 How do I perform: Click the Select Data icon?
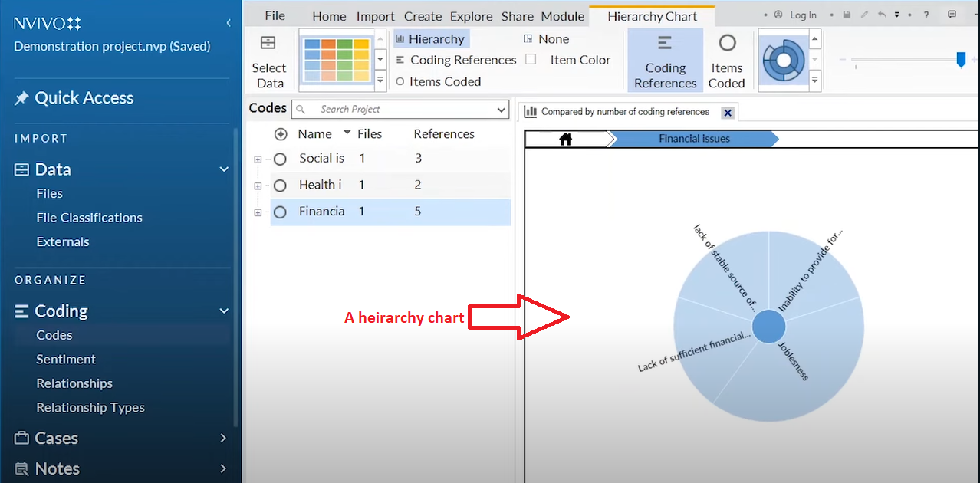click(268, 43)
